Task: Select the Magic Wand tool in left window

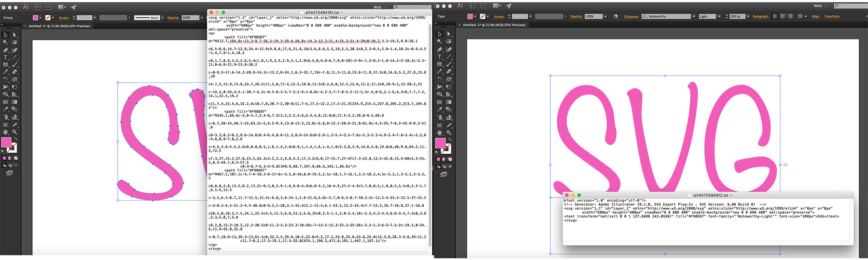Action: click(x=6, y=42)
